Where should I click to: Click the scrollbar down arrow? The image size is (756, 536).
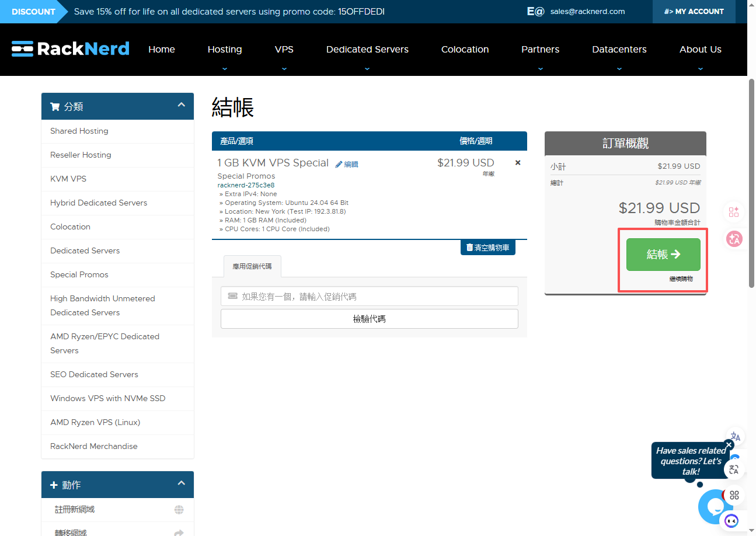(752, 532)
